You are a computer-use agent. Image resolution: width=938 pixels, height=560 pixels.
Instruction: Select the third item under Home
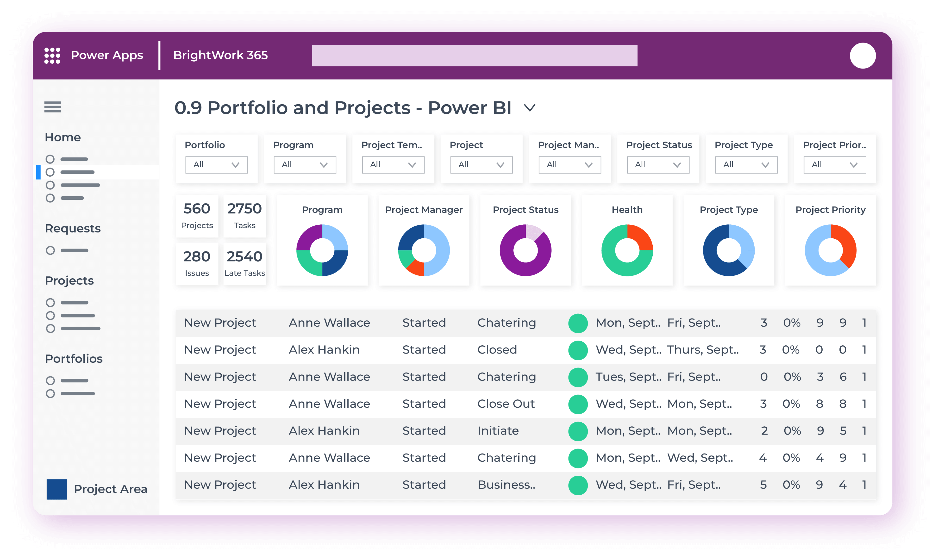(73, 185)
